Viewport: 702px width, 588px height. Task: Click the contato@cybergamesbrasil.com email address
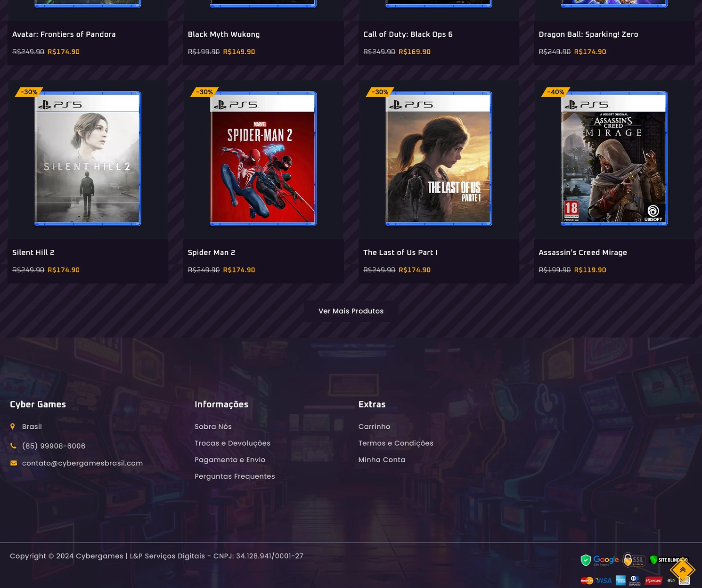click(82, 463)
